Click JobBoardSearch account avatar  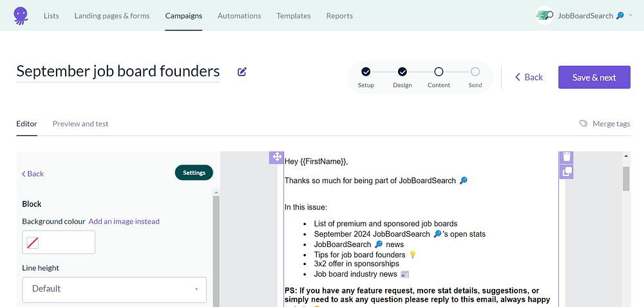tap(545, 15)
